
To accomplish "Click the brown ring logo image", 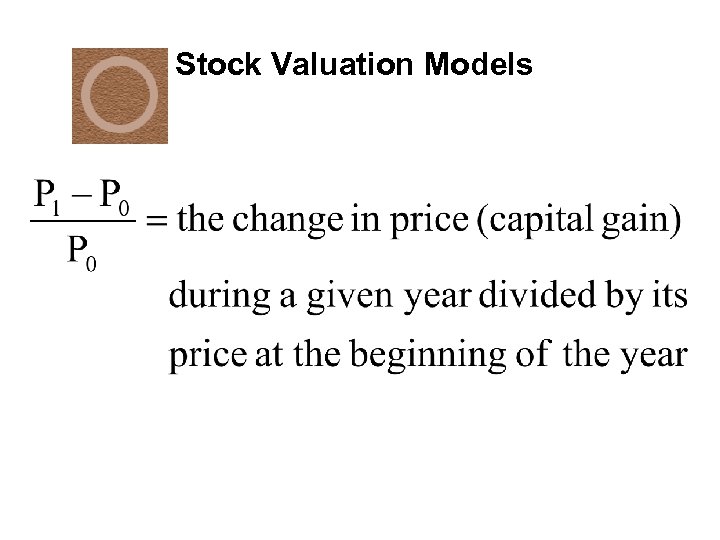I will (120, 95).
